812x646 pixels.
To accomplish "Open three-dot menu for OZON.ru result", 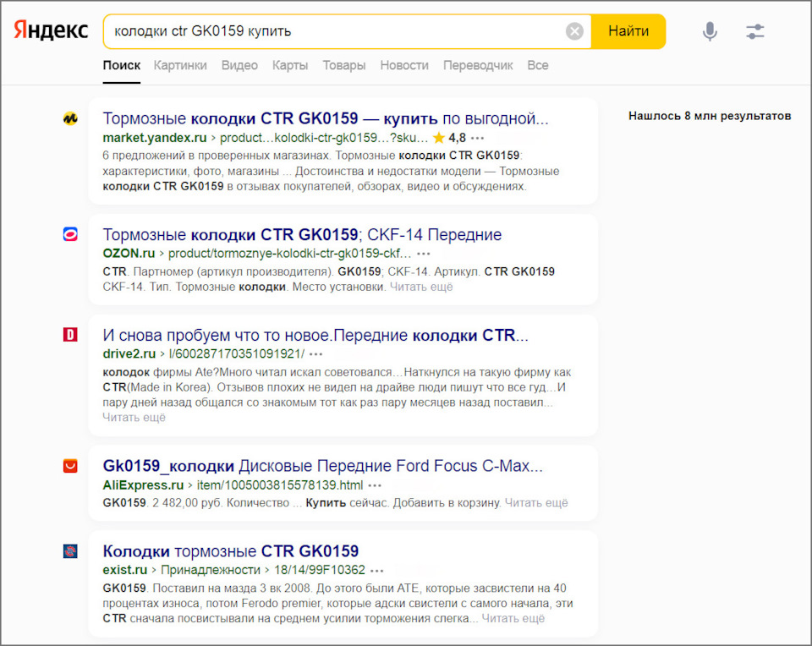I will pos(424,253).
